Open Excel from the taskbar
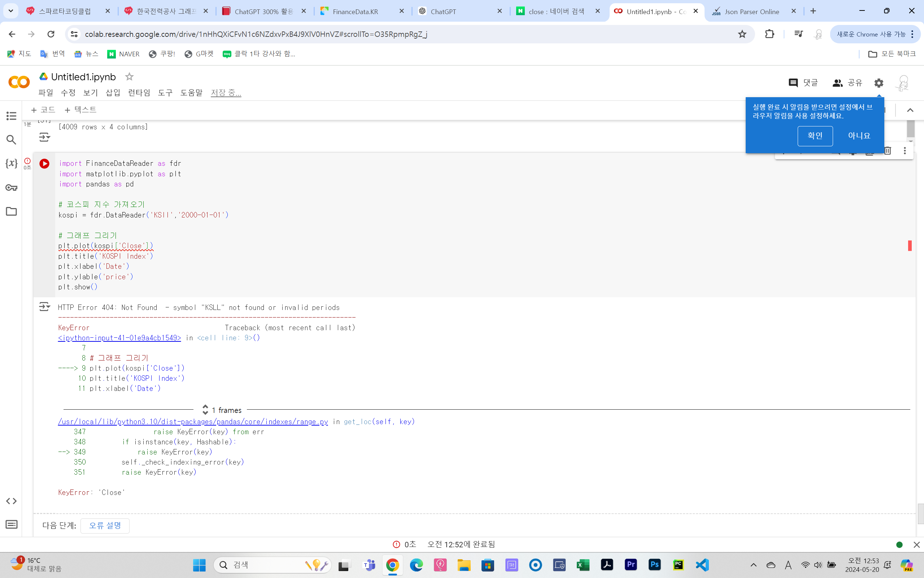The image size is (924, 578). click(583, 565)
